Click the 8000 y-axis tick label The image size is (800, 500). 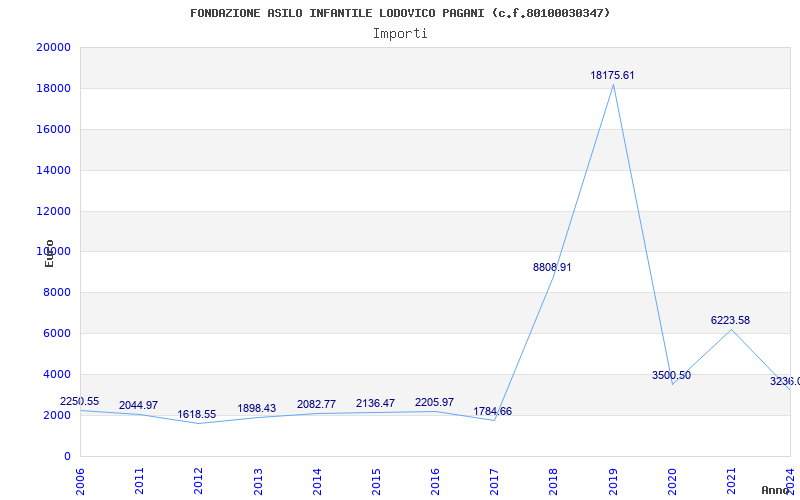click(56, 293)
